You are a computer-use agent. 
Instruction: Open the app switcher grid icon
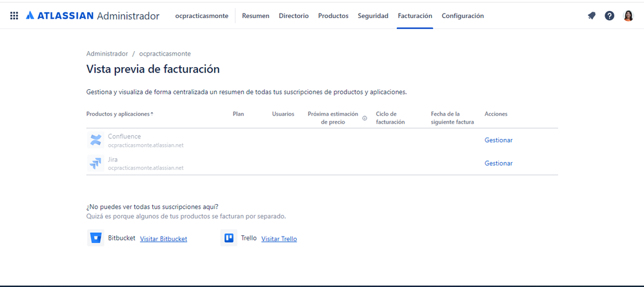pos(14,16)
